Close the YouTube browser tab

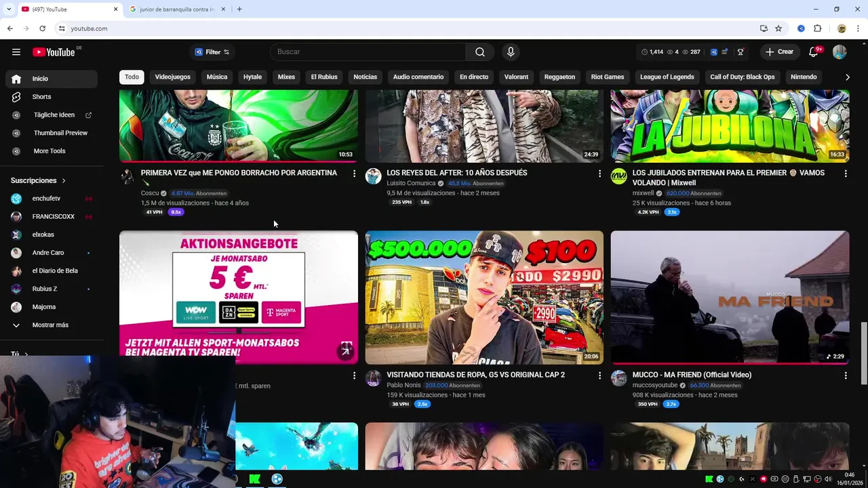pos(115,9)
